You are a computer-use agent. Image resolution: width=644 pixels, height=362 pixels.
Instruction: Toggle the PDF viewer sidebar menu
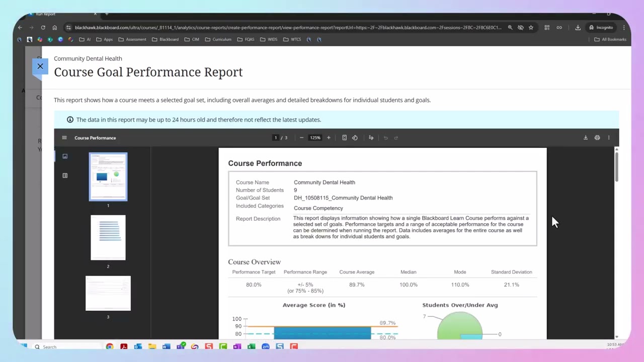click(x=64, y=138)
